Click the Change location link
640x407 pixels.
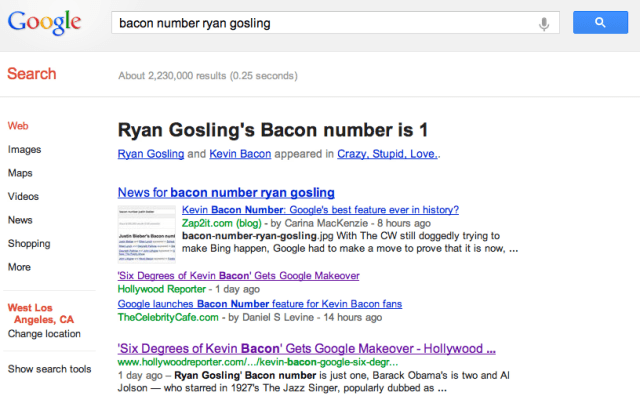pyautogui.click(x=45, y=333)
